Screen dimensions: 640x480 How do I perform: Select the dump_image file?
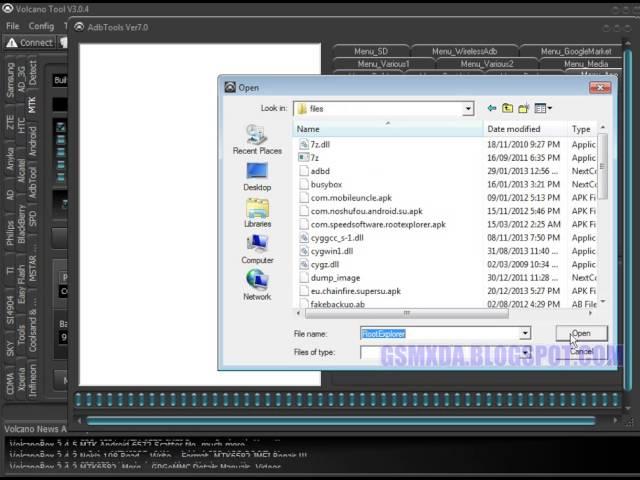[x=335, y=278]
